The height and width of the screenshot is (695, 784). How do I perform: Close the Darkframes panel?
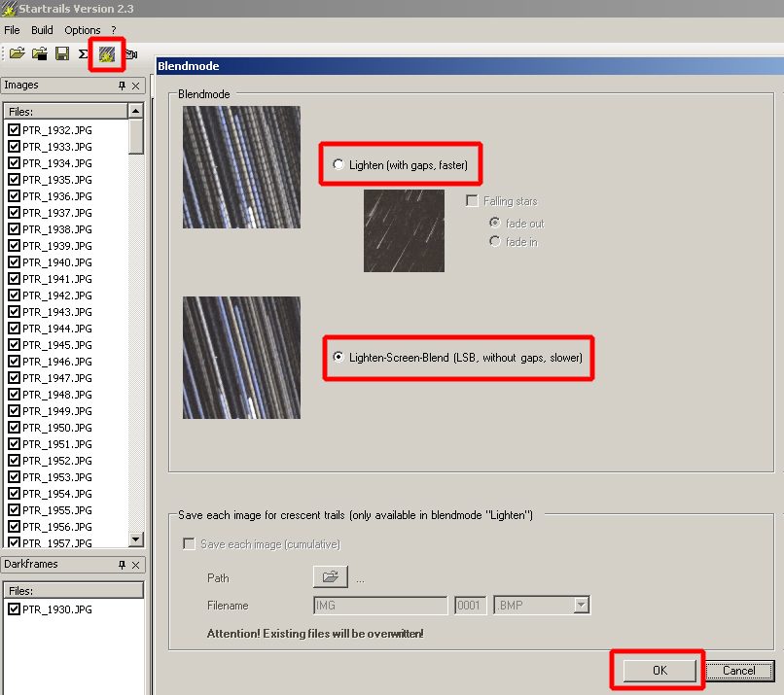(135, 565)
